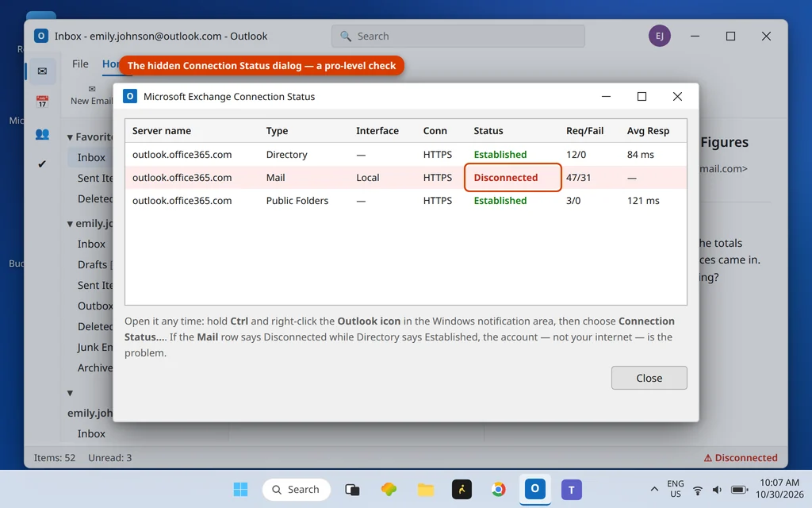Click the Disconnected warning in status bar
The image size is (812, 508).
click(x=741, y=458)
